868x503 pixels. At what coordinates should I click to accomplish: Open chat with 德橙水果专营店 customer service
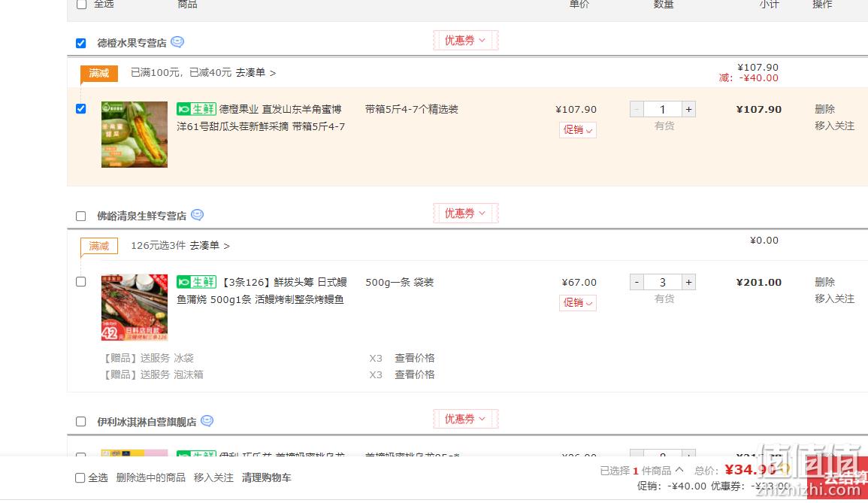[177, 42]
